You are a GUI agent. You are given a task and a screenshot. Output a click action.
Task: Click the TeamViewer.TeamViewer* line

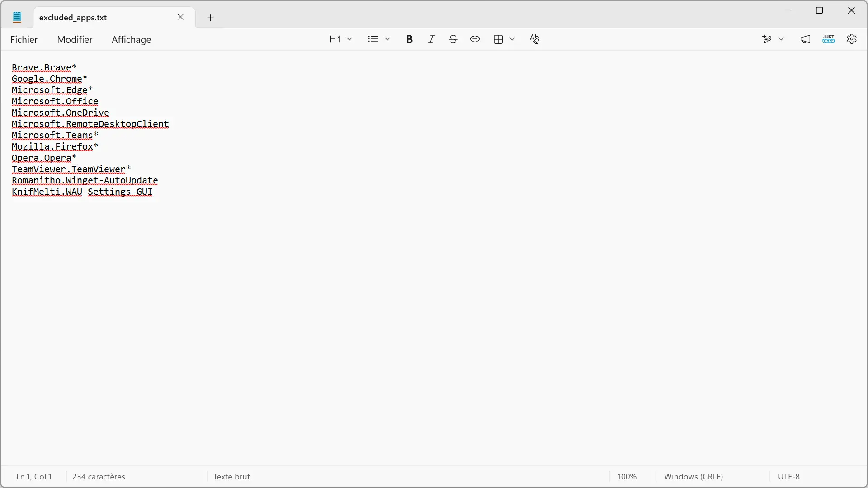pos(71,169)
